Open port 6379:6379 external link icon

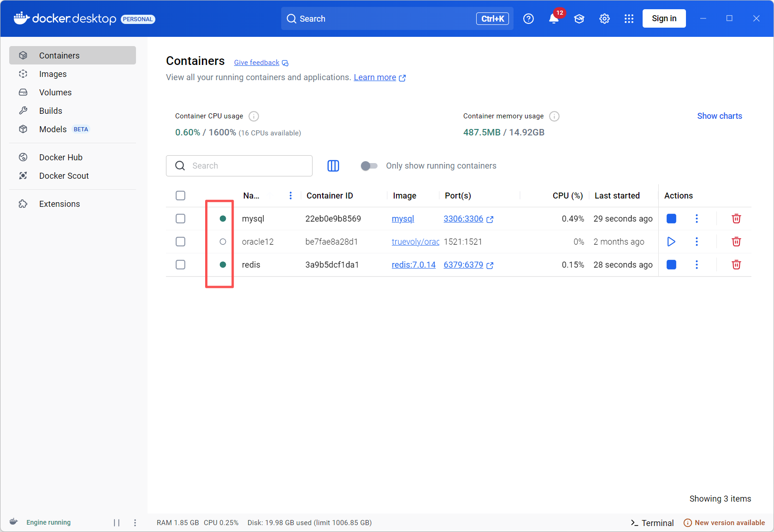(490, 265)
